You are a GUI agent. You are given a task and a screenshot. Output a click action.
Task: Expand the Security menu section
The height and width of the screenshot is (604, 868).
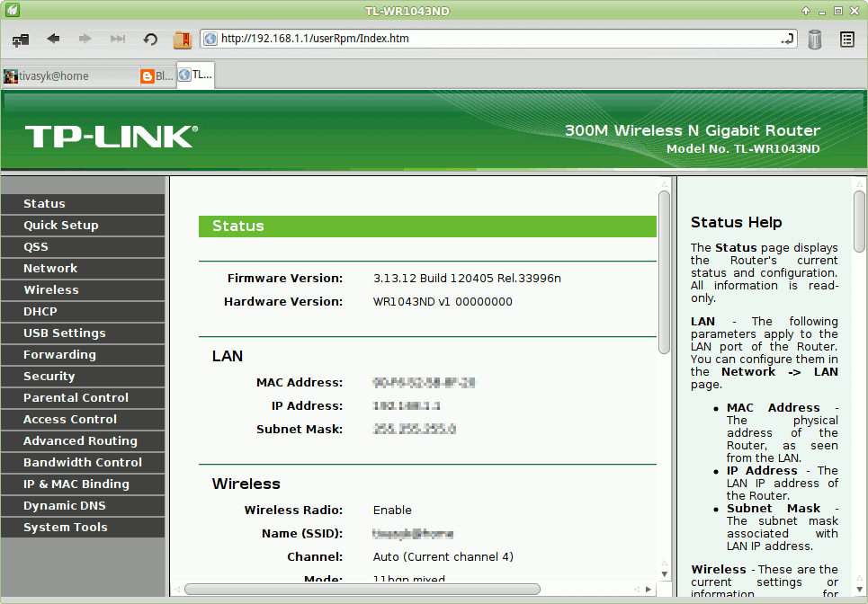tap(83, 376)
